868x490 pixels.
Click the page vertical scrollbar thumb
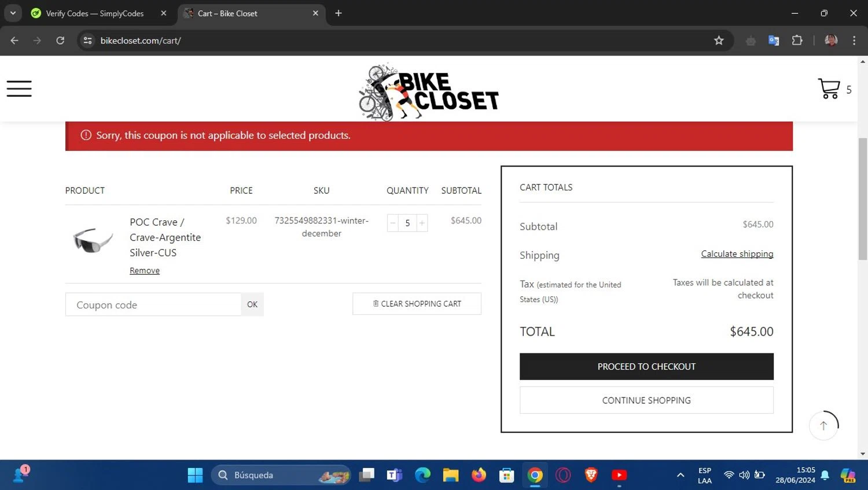863,199
